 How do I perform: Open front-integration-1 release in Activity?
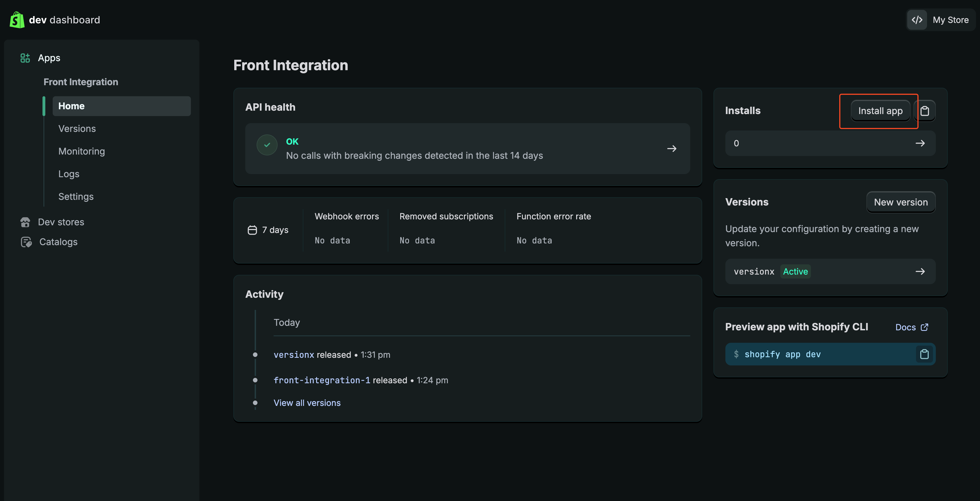[321, 380]
